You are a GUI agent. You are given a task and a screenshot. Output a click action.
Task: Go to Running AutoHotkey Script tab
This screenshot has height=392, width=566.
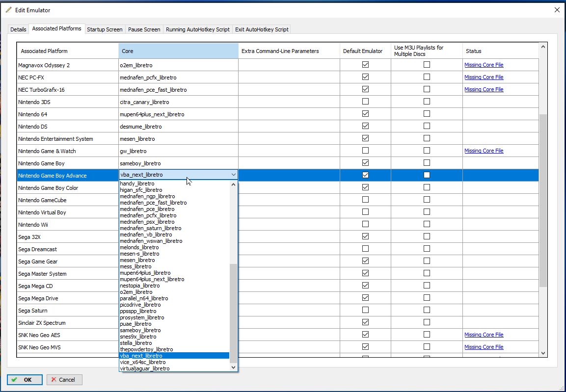click(x=198, y=29)
